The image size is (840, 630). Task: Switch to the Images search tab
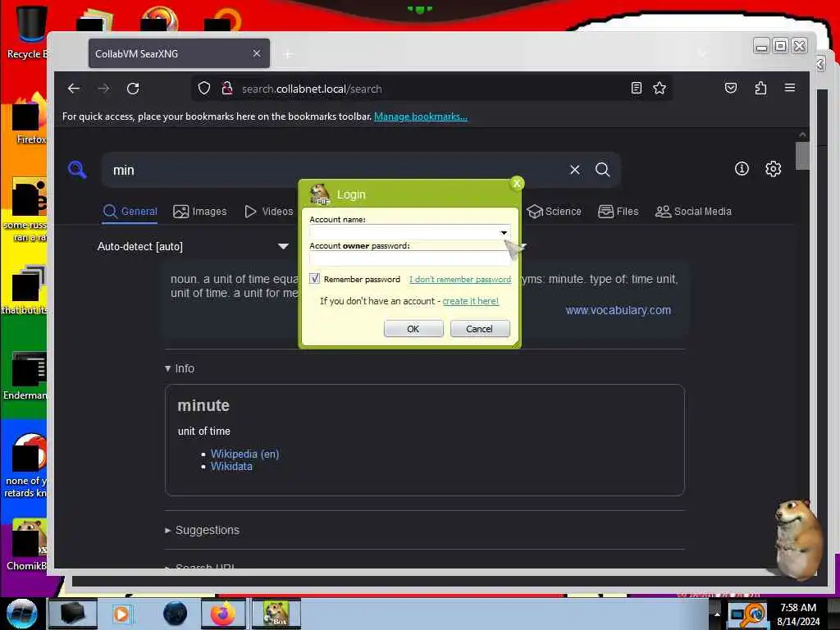[x=200, y=212]
